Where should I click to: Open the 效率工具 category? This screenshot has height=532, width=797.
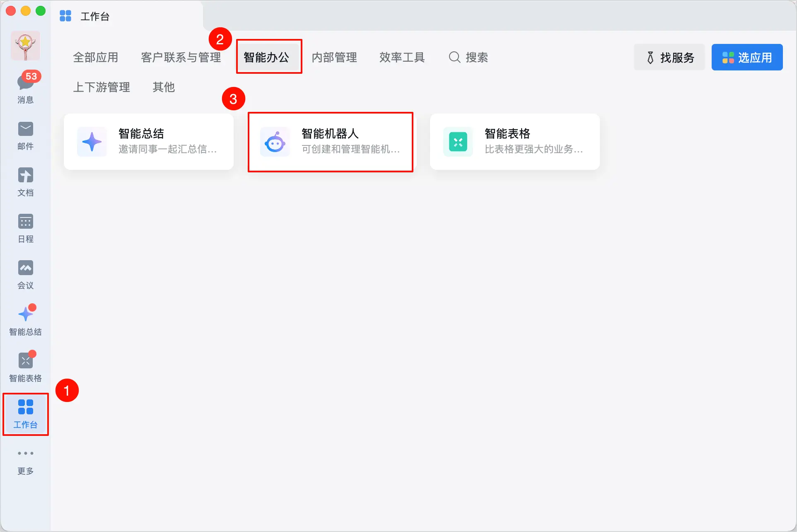(402, 57)
